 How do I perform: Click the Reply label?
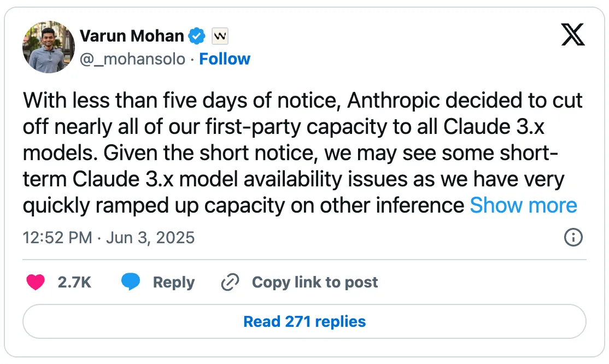175,282
